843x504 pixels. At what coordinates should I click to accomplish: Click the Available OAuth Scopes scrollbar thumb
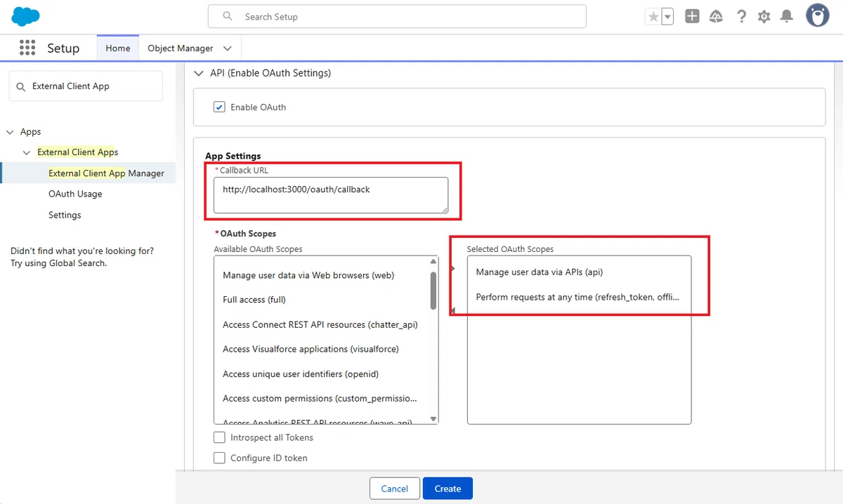click(x=433, y=291)
